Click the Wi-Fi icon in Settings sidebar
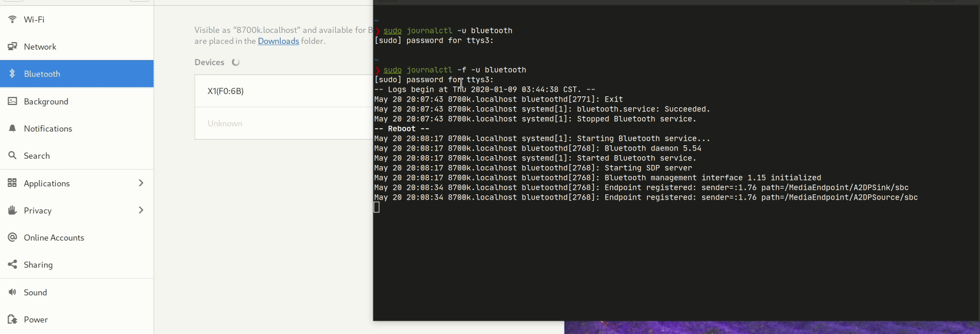This screenshot has width=980, height=334. coord(12,19)
